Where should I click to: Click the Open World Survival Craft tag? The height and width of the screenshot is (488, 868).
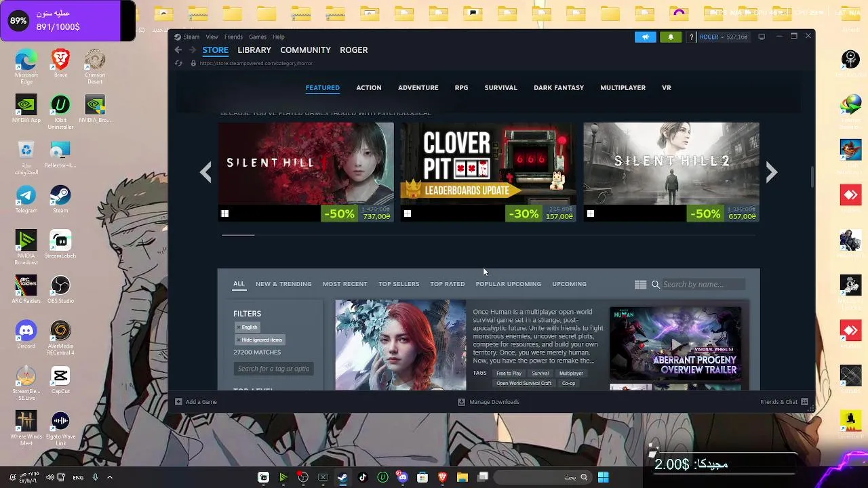[524, 384]
